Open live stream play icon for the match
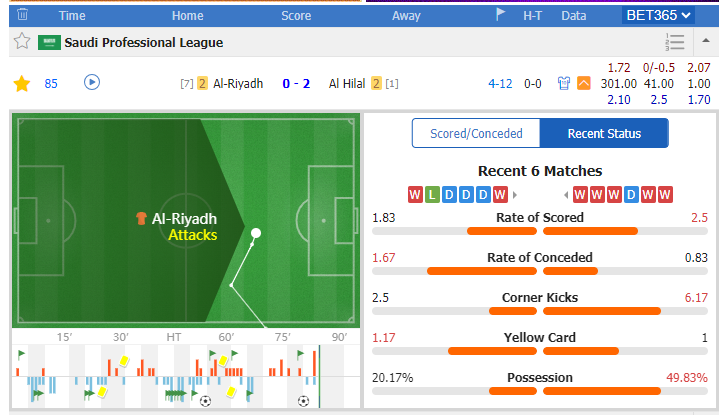Screen dimensions: 724x415 92,83
